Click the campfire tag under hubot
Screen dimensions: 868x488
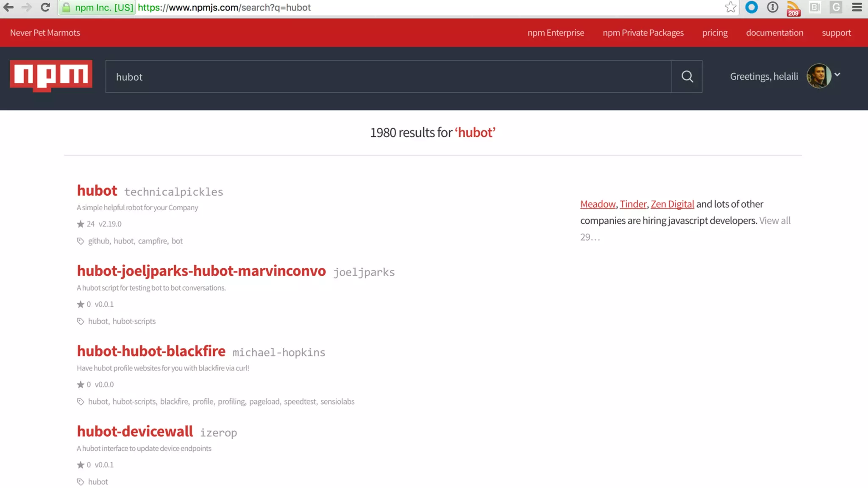pyautogui.click(x=152, y=241)
